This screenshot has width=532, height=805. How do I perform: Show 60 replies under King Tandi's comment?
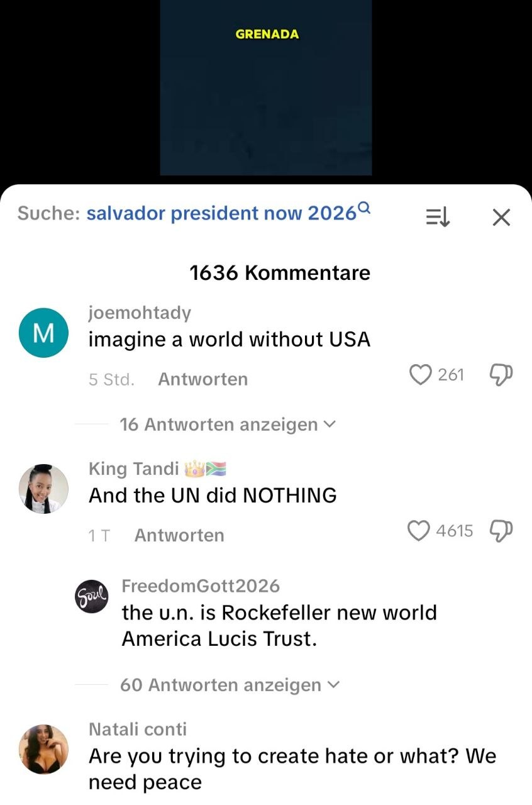(230, 685)
